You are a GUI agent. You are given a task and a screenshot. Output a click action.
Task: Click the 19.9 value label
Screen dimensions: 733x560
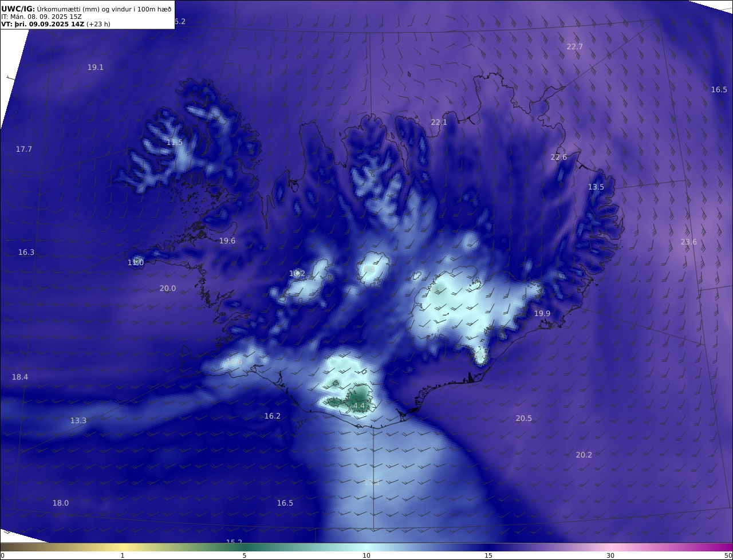coord(542,314)
